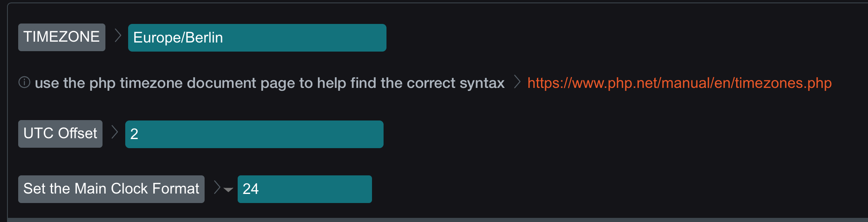Click the number 24 in the format field
Screen dimensions: 868x222
[250, 189]
